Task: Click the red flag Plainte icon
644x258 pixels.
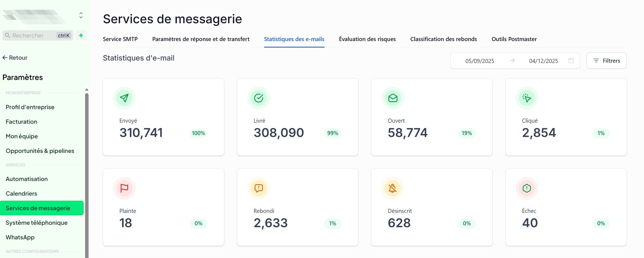Action: pyautogui.click(x=124, y=188)
